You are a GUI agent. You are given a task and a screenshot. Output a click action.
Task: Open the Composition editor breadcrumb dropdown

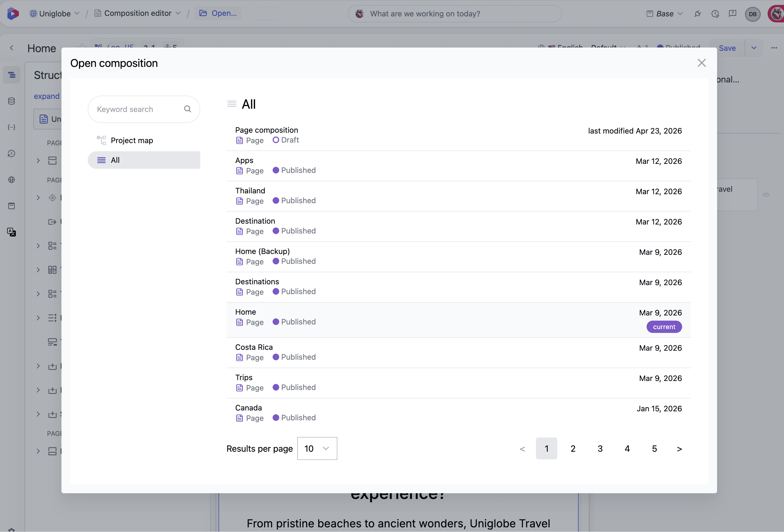coord(138,13)
